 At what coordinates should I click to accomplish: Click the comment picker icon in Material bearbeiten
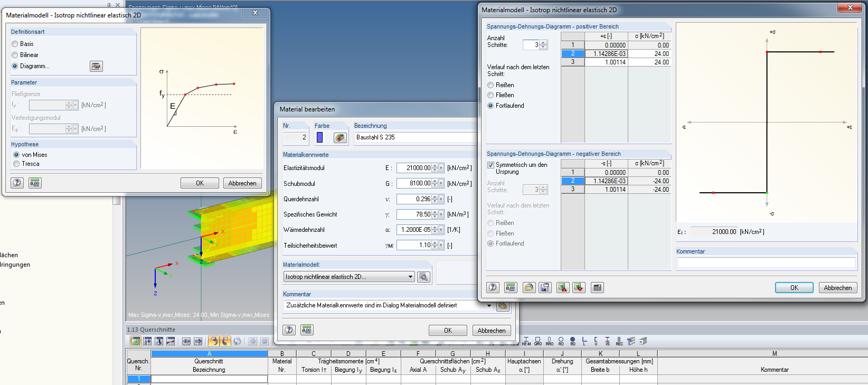(x=503, y=305)
